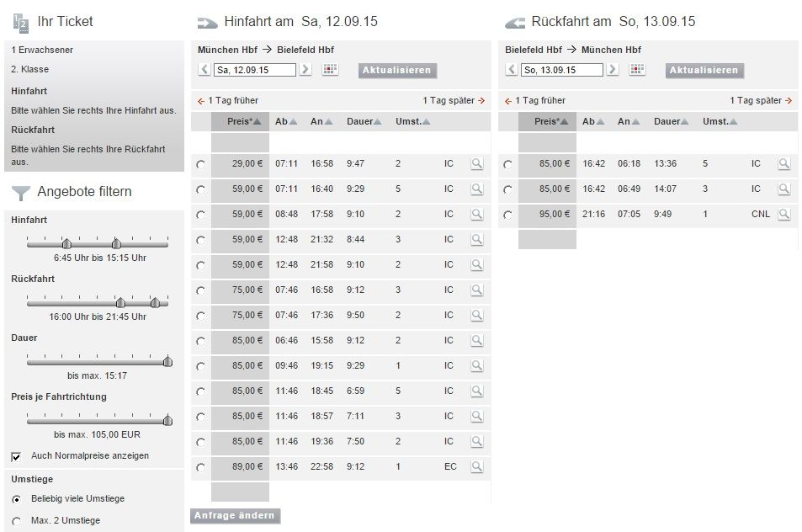Image resolution: width=802 pixels, height=532 pixels.
Task: Show details of 95,00 € CNL connection
Action: tap(783, 215)
